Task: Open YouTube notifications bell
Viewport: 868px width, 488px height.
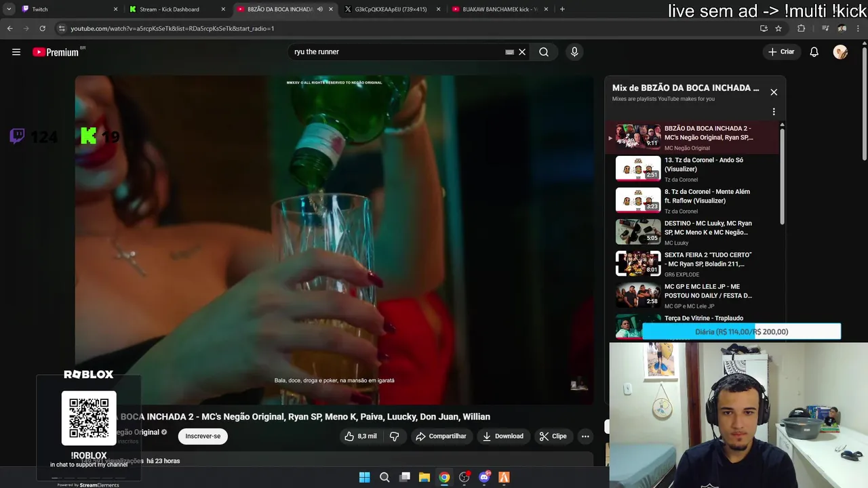Action: click(x=814, y=52)
